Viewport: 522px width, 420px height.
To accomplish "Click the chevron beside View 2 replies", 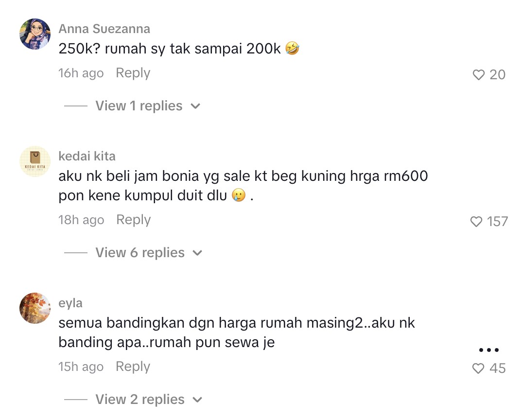I will (x=197, y=400).
